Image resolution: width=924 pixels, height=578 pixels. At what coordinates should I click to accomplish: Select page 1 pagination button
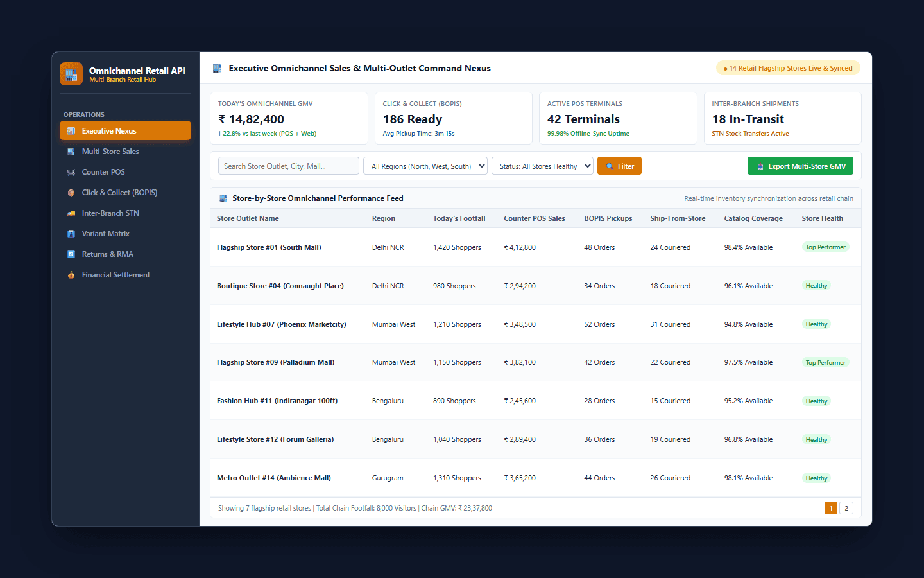(x=831, y=508)
